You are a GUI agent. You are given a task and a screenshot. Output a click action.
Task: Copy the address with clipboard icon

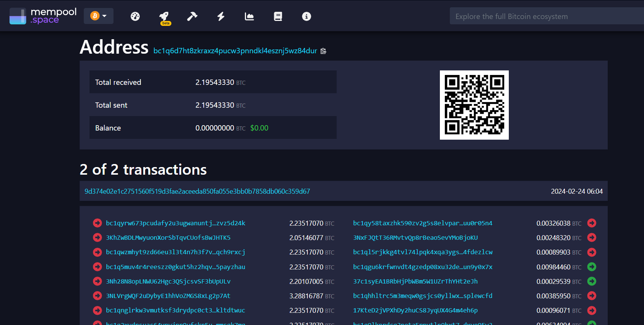323,51
